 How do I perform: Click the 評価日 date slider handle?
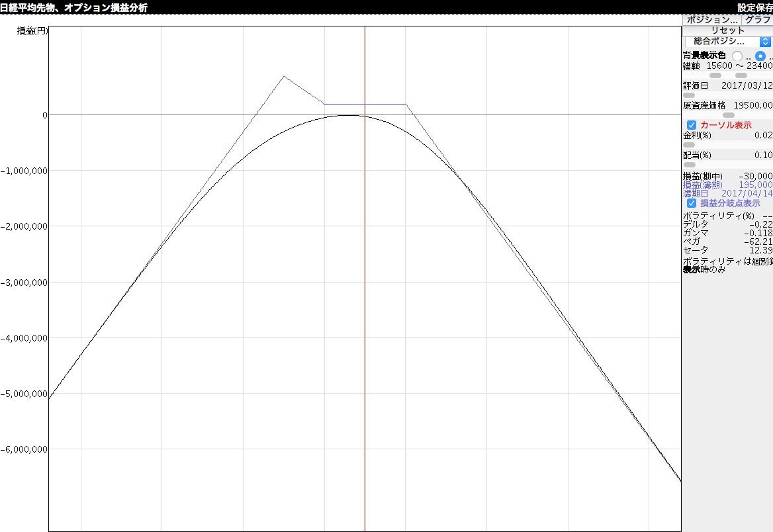click(x=689, y=95)
